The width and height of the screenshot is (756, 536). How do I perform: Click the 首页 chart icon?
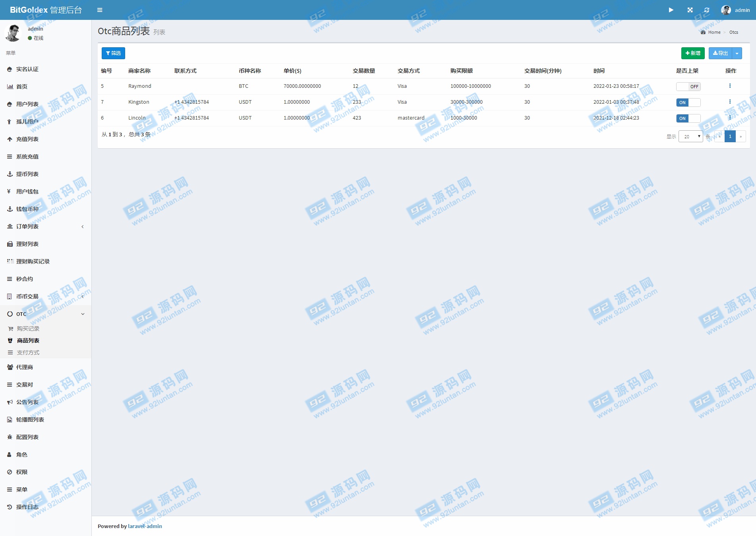pyautogui.click(x=10, y=87)
